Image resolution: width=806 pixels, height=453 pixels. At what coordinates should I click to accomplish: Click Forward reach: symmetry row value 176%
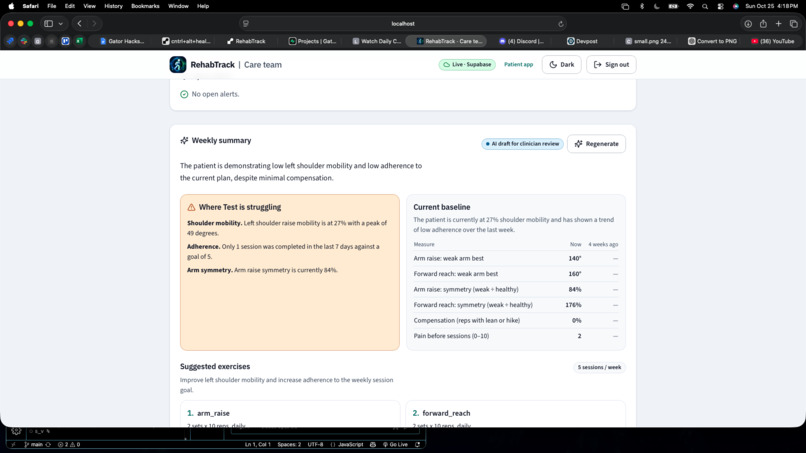point(573,305)
